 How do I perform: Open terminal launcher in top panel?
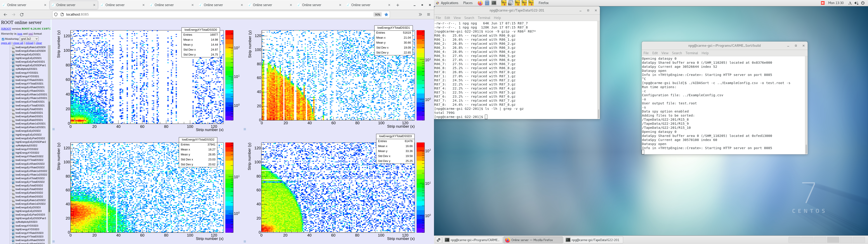tap(494, 3)
